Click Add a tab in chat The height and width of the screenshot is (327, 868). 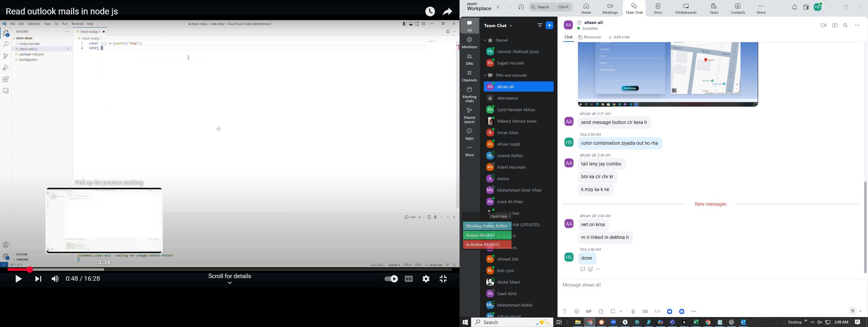(619, 37)
